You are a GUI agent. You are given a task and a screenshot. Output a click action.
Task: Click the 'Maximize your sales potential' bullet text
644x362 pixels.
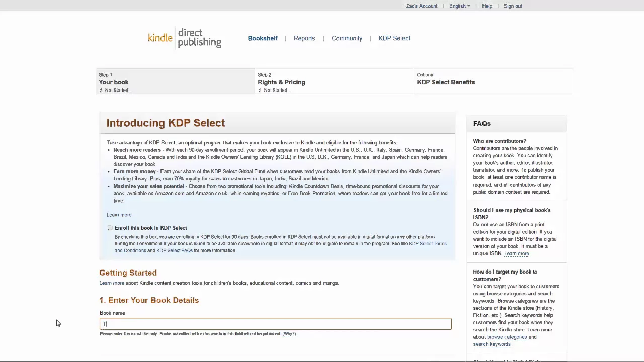pos(148,186)
